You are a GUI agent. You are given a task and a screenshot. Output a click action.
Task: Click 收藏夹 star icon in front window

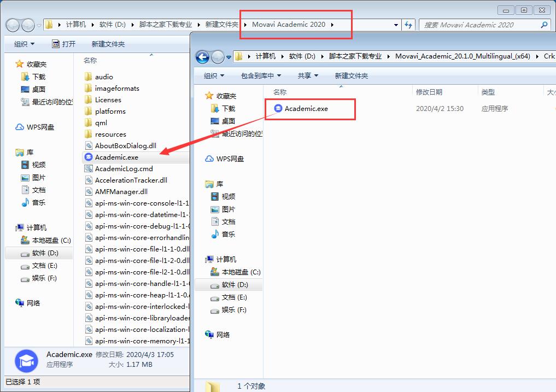pos(209,96)
